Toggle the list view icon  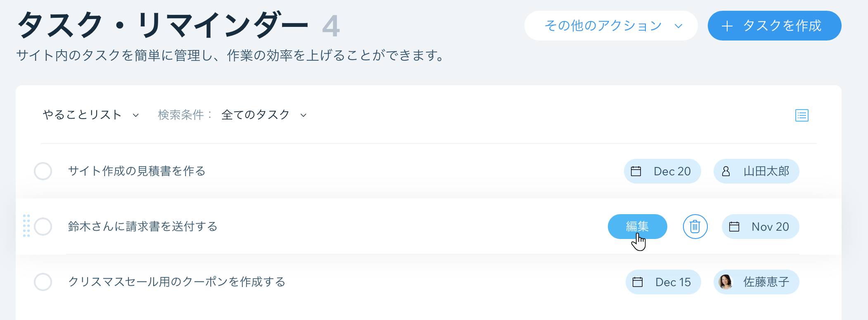(802, 115)
